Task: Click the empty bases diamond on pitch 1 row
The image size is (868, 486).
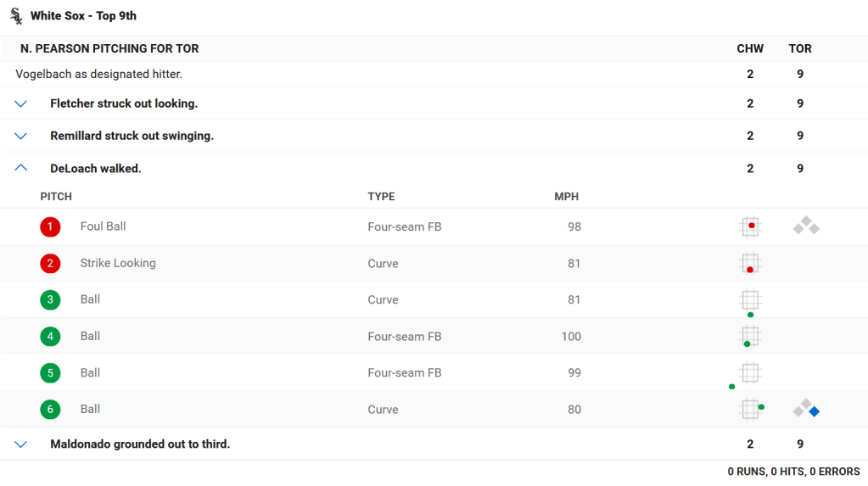Action: pos(806,226)
